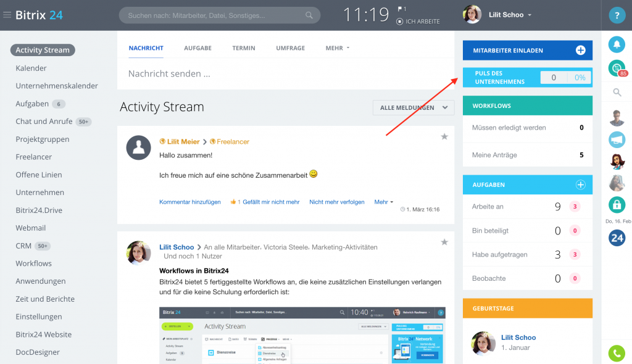Click the Kommentar hinzufügen link
Screen dimensions: 632x364
tap(190, 202)
